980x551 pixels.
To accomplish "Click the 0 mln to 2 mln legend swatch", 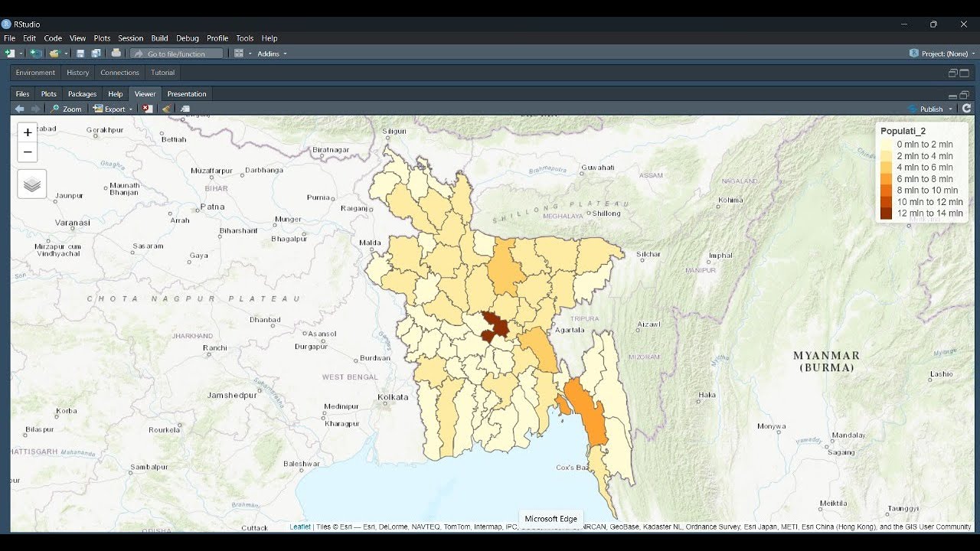I will click(x=886, y=144).
